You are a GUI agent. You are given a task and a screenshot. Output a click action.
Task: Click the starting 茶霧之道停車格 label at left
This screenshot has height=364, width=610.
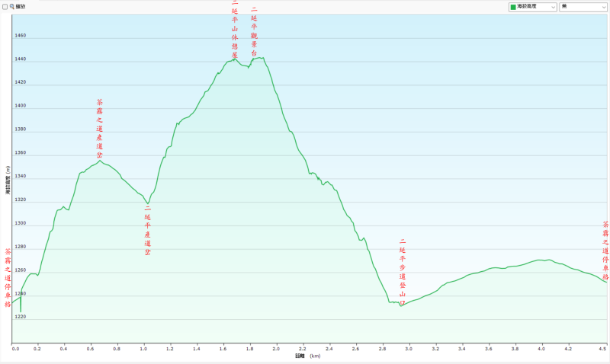point(8,277)
